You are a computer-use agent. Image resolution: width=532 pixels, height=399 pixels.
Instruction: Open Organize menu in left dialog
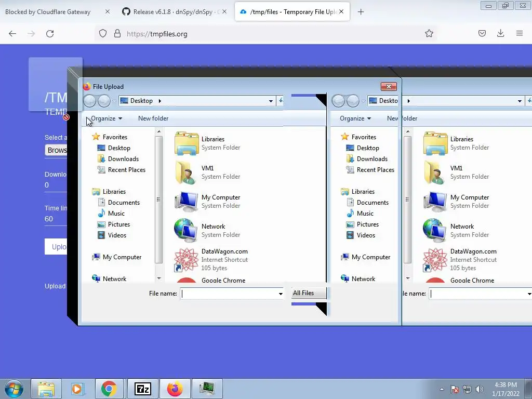pyautogui.click(x=107, y=118)
